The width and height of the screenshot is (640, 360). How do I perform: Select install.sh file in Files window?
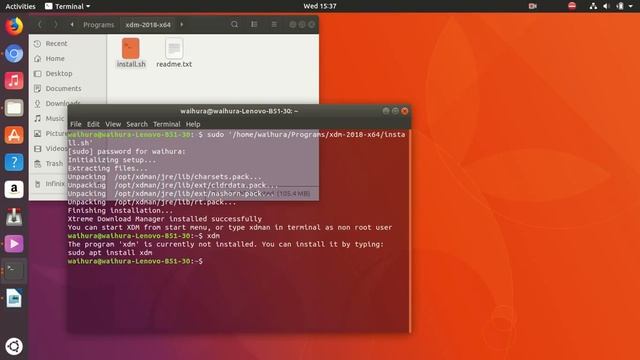[131, 53]
